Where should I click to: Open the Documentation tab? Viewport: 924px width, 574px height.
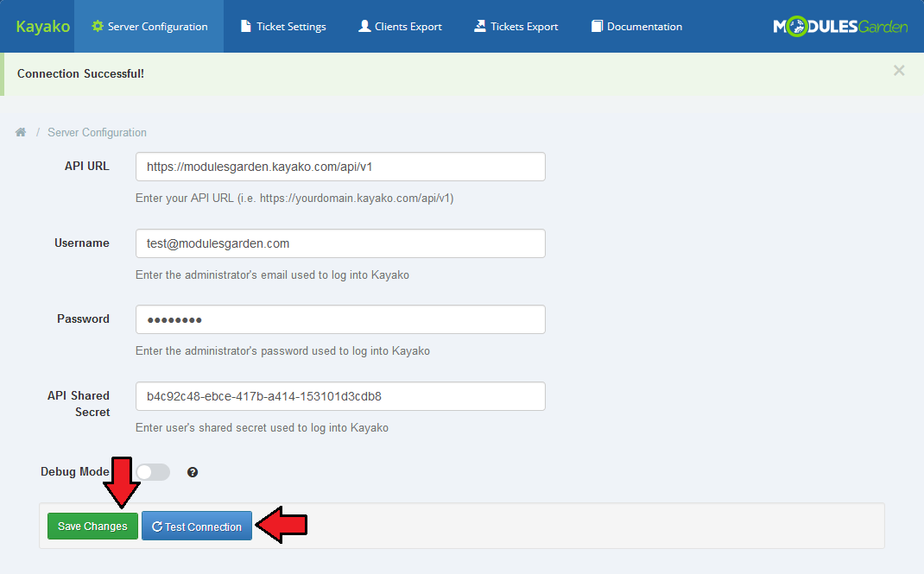click(636, 27)
